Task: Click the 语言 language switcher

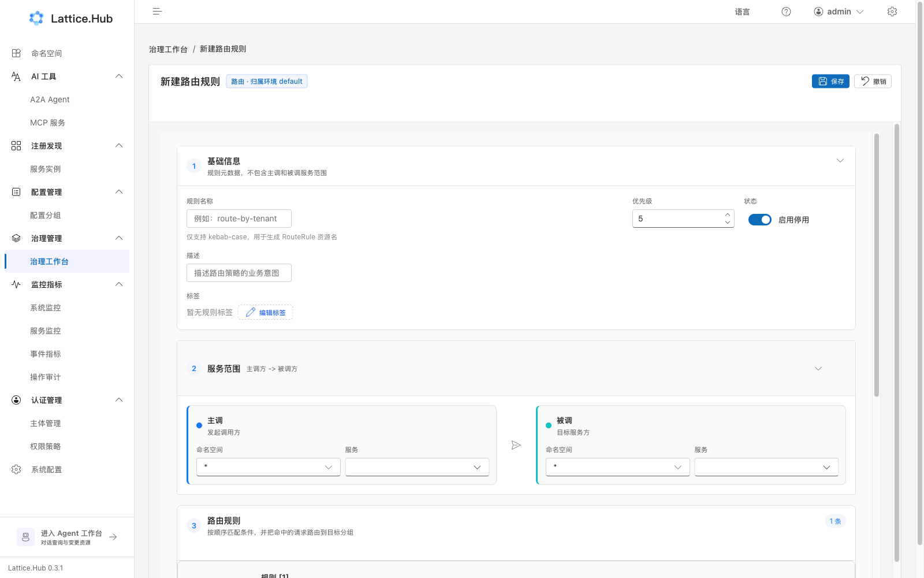Action: click(x=742, y=12)
